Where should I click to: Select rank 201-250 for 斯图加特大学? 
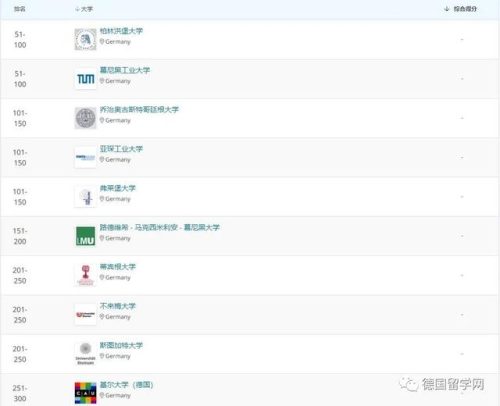[x=20, y=354]
